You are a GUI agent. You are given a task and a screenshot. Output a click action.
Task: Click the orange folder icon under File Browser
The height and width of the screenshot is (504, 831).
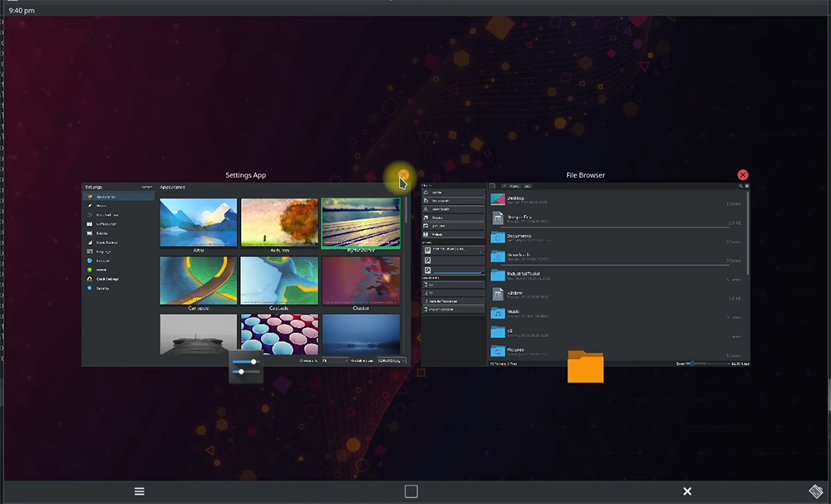click(x=585, y=366)
